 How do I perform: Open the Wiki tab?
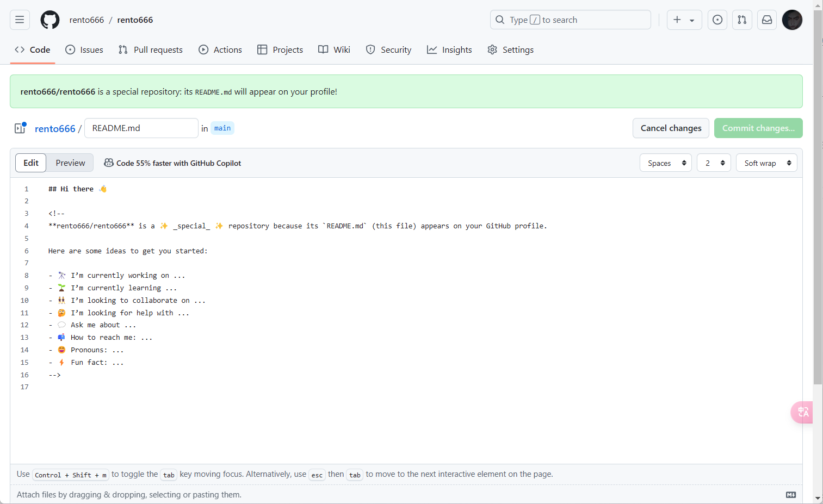click(335, 49)
